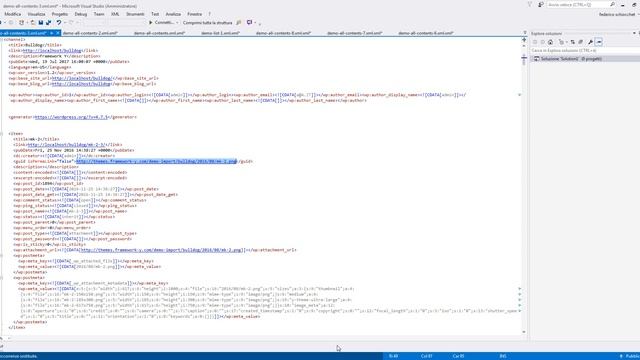Click the localhost/bulldog link in link tag
This screenshot has width=640, height=360.
[52, 51]
